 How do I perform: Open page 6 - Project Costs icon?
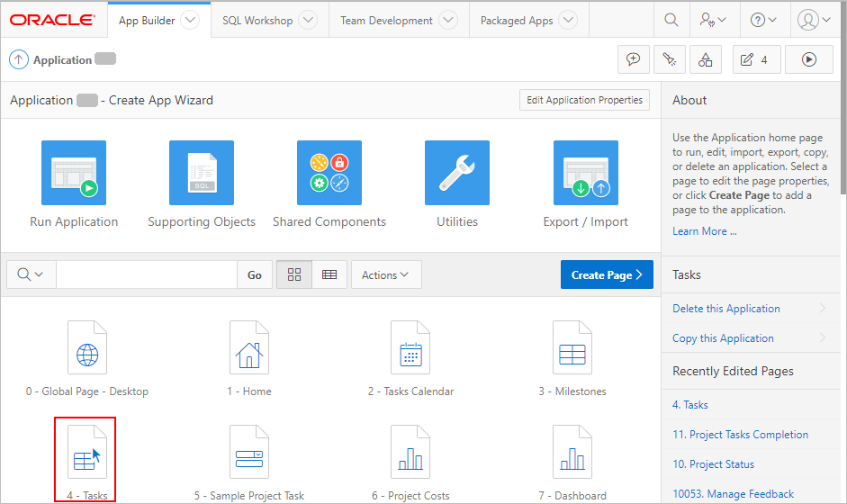point(410,452)
